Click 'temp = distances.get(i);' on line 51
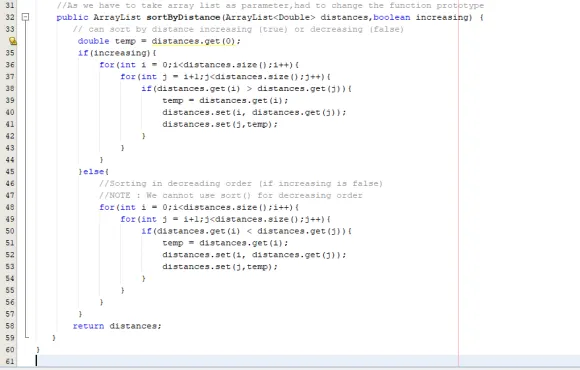The image size is (580, 370). click(225, 243)
